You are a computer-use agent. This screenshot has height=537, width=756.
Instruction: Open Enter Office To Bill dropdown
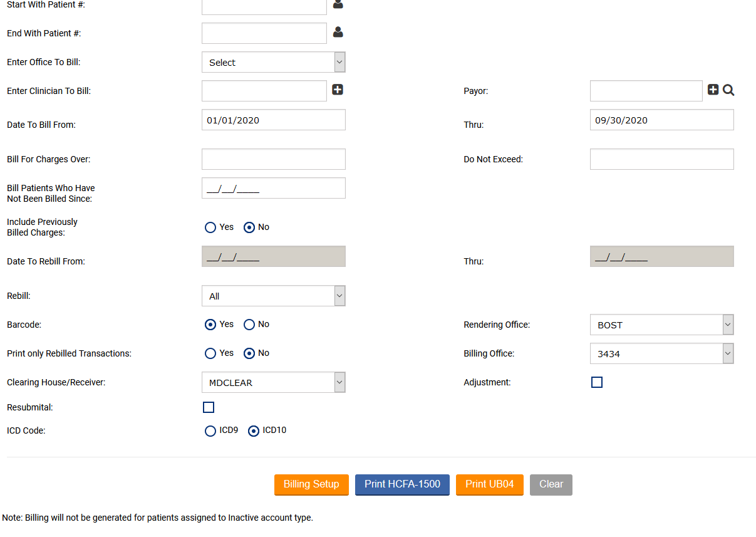273,63
